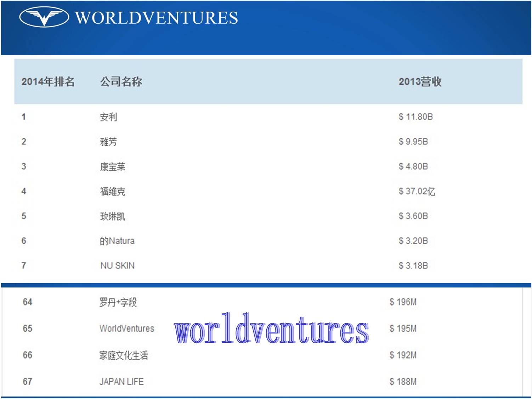
Task: Select company name '雅芳'
Action: pos(108,142)
